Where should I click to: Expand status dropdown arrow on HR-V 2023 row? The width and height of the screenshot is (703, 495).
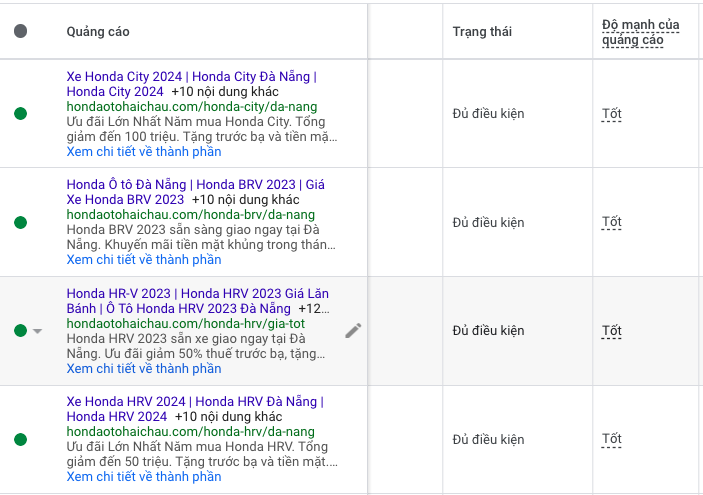click(38, 331)
